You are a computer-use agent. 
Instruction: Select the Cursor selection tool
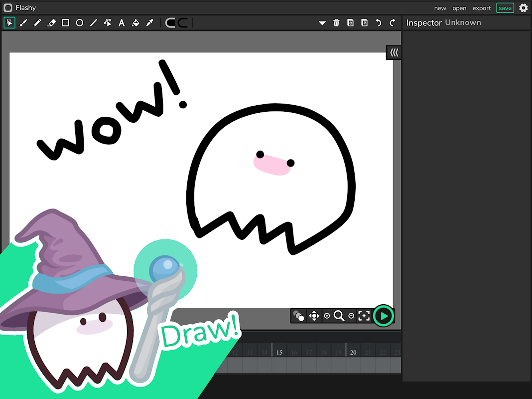coord(9,23)
